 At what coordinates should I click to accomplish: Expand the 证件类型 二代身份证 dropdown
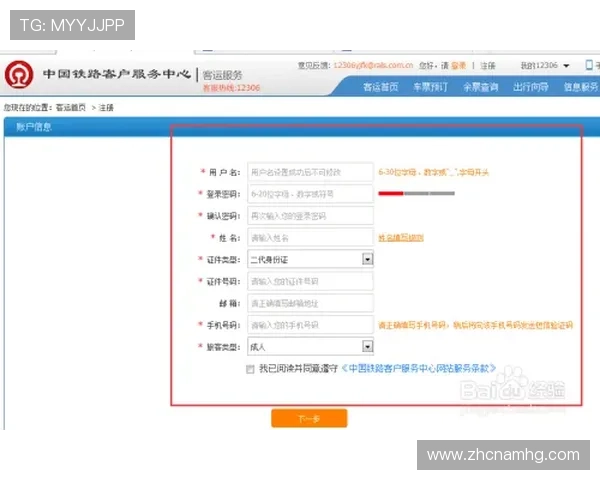(310, 260)
